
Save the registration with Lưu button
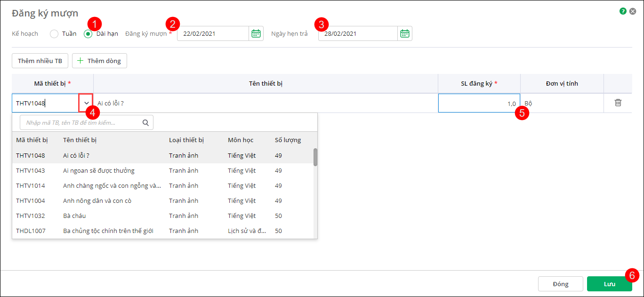[610, 284]
